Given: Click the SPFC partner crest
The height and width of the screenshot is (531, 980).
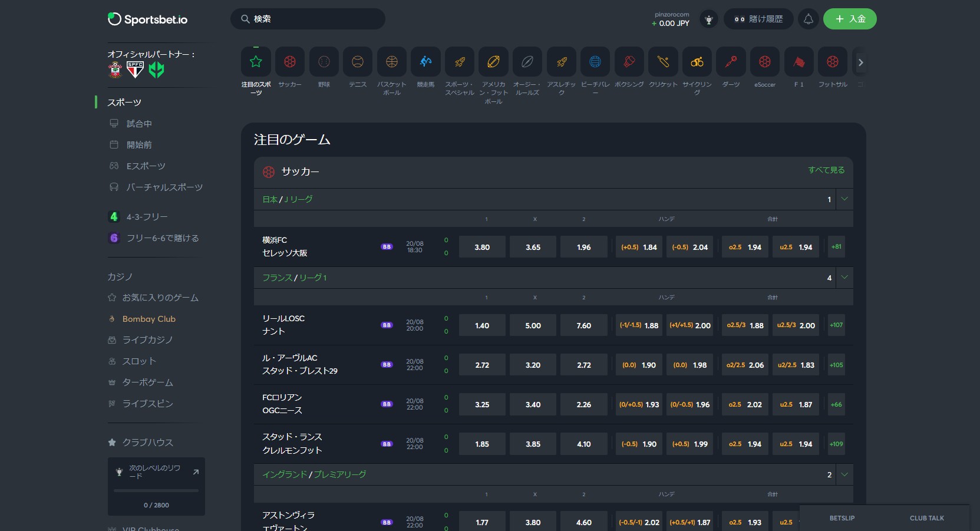Looking at the screenshot, I should (x=136, y=70).
